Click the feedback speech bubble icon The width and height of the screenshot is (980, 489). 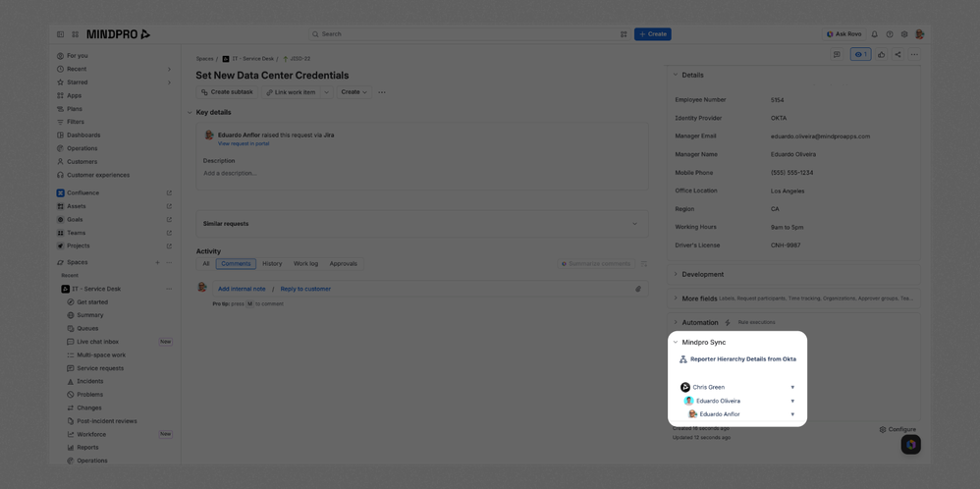coord(837,54)
